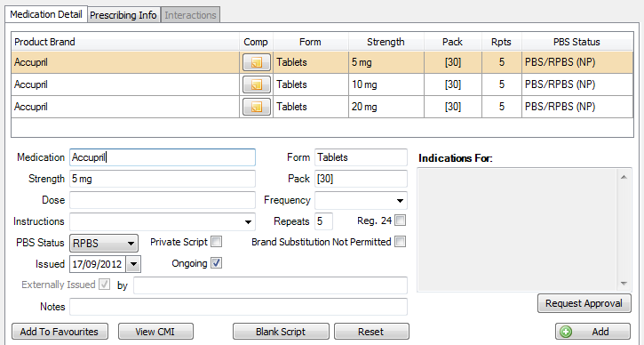Click the Strength field showing 5 mg
644x345 pixels.
click(x=163, y=179)
